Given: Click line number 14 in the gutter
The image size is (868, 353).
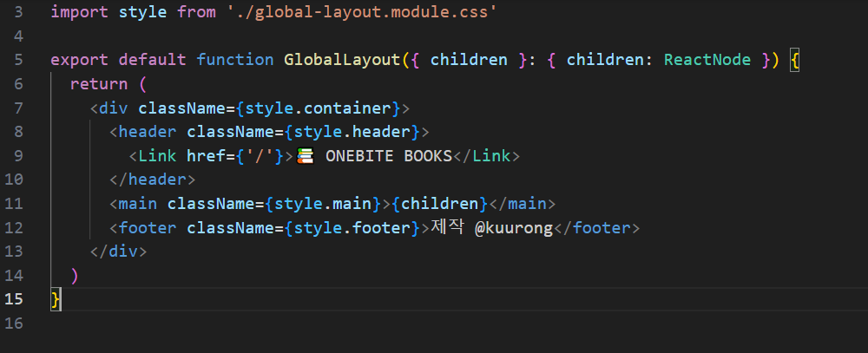Looking at the screenshot, I should [x=14, y=276].
